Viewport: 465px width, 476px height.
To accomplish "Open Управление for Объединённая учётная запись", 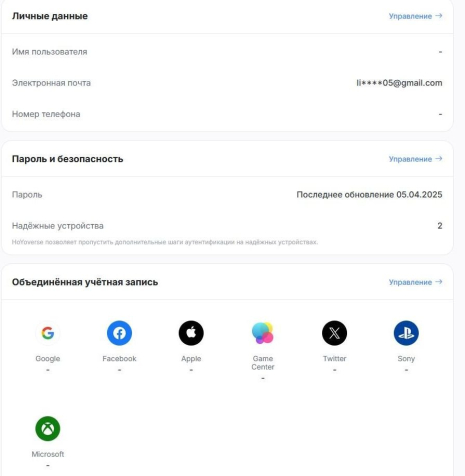I will 415,282.
